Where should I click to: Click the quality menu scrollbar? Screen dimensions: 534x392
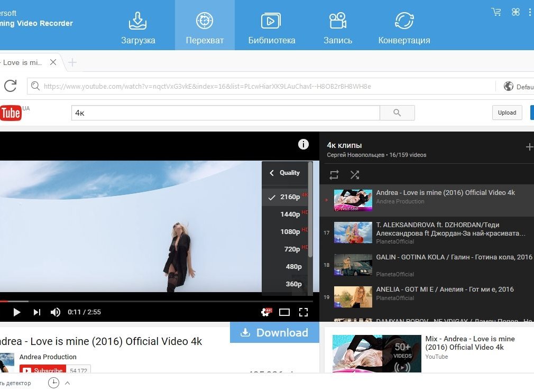point(310,210)
